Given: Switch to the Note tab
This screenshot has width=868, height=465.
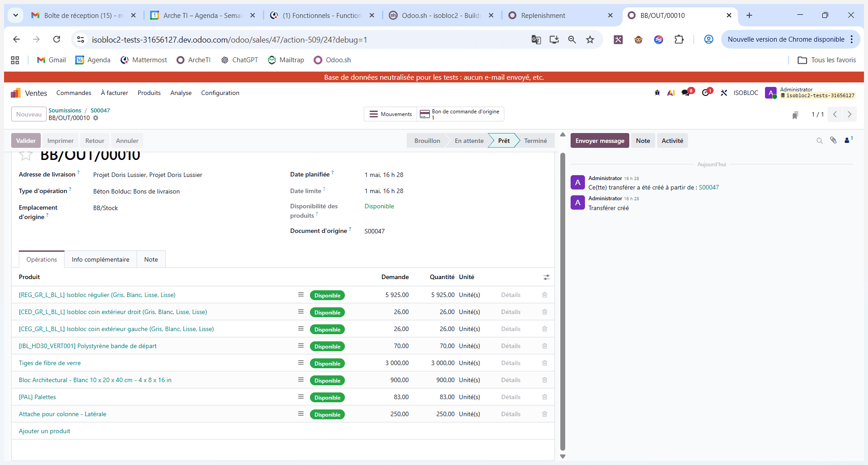Looking at the screenshot, I should click(x=151, y=259).
